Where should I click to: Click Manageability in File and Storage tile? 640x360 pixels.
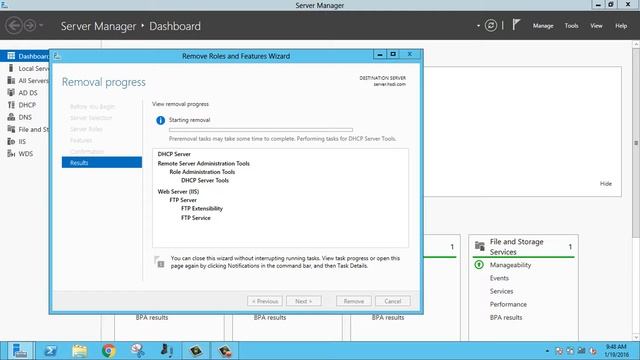(x=510, y=265)
